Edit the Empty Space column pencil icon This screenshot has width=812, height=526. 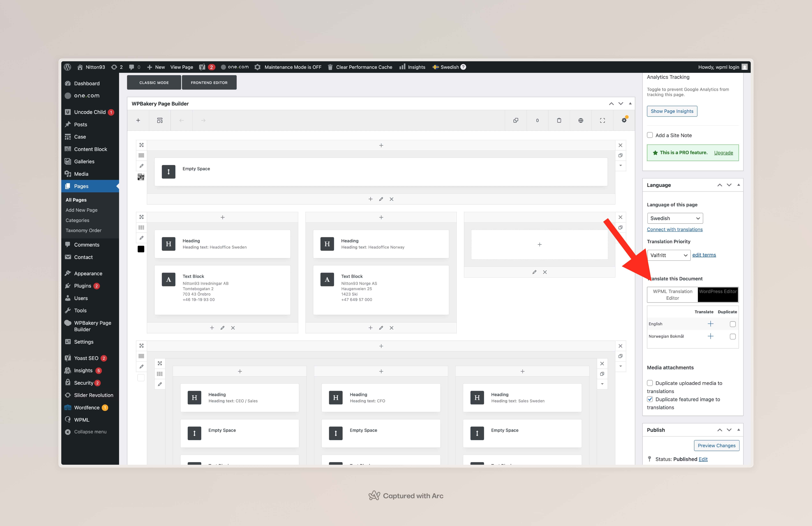pyautogui.click(x=381, y=199)
